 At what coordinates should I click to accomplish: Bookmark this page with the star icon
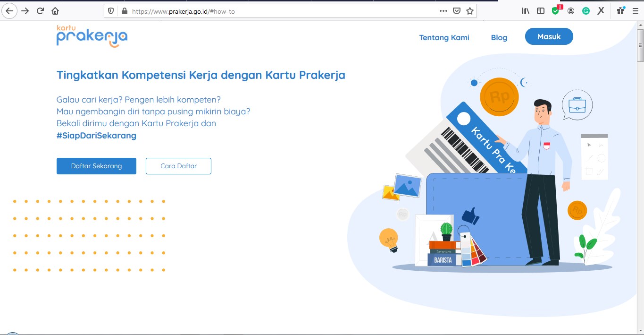pyautogui.click(x=470, y=11)
